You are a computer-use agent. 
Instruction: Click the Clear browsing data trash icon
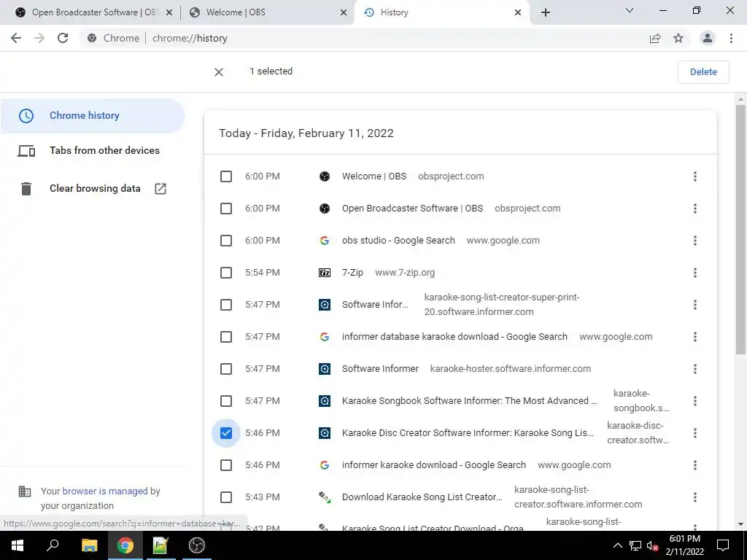pos(26,189)
